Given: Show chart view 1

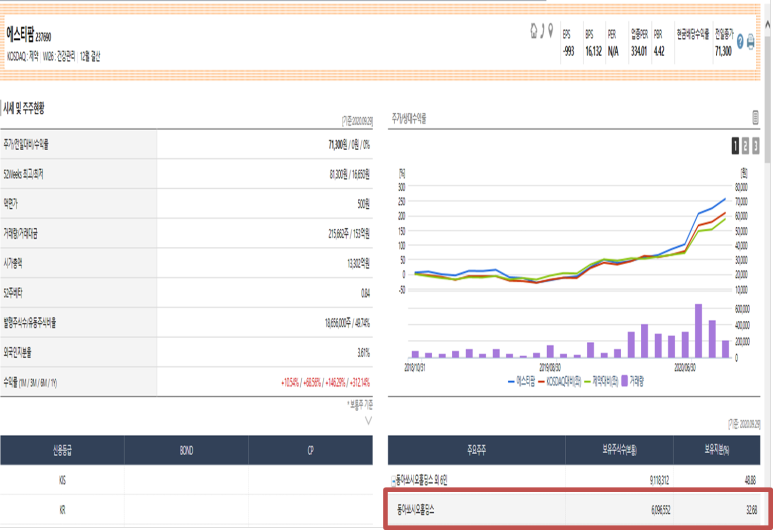Looking at the screenshot, I should [735, 146].
